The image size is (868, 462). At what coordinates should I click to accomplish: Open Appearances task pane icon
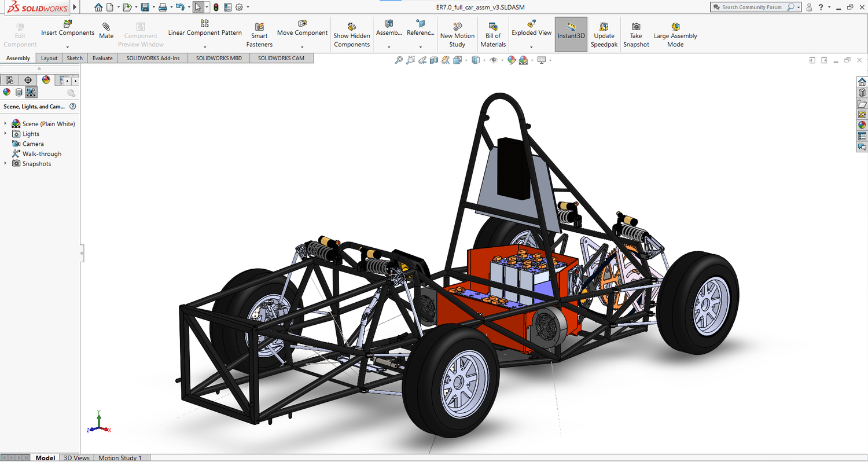point(862,125)
